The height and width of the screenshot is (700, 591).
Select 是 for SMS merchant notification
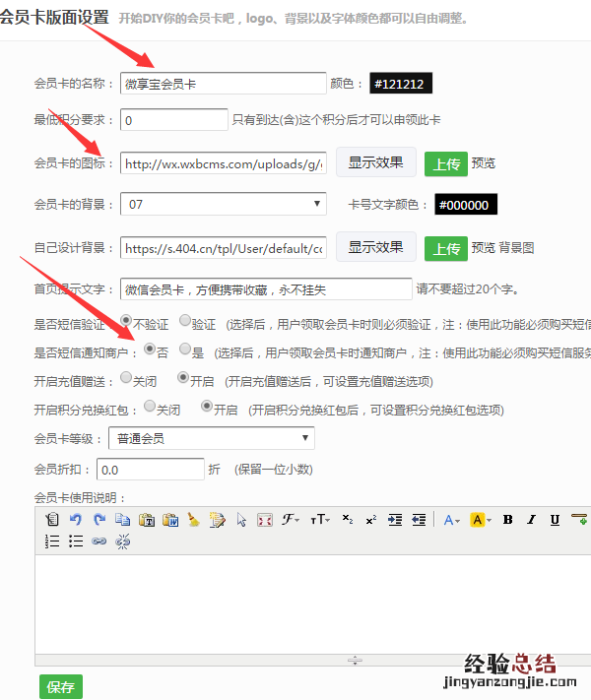[185, 349]
